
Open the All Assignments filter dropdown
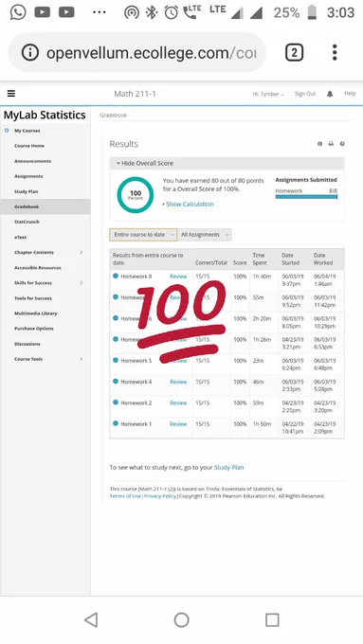(x=205, y=235)
